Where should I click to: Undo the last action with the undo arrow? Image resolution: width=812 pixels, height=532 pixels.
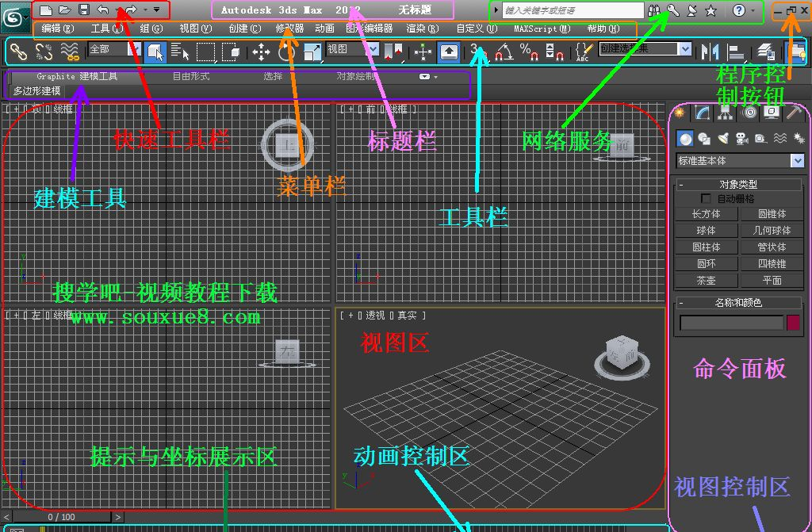point(102,10)
